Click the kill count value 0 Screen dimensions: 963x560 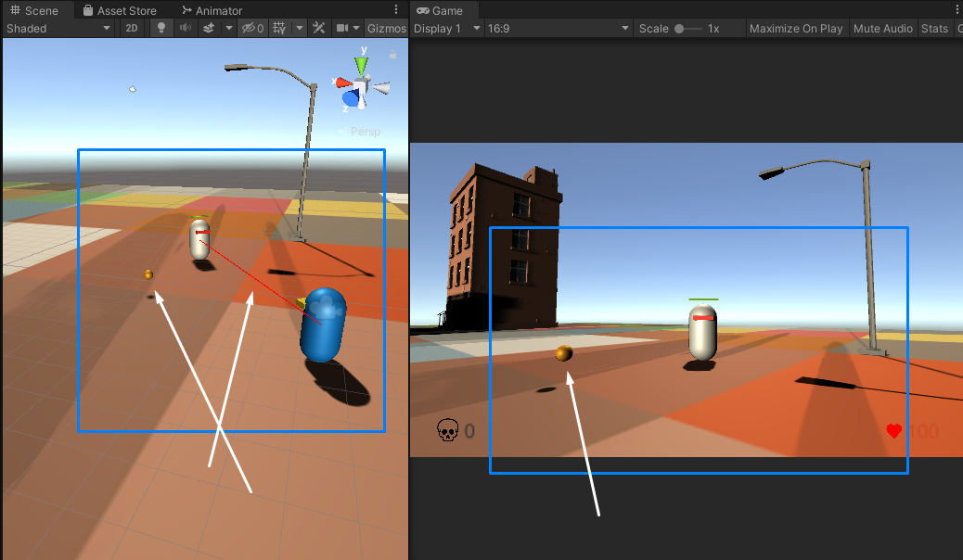pyautogui.click(x=469, y=431)
